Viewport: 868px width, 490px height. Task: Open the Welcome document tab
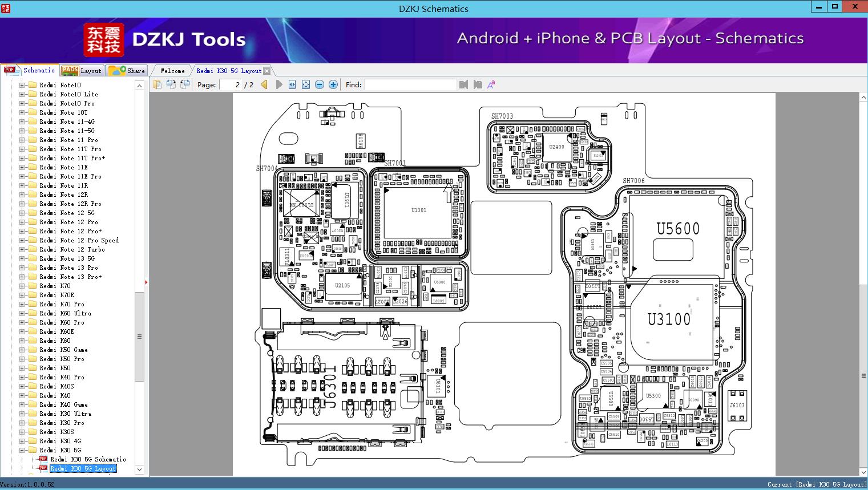tap(172, 71)
